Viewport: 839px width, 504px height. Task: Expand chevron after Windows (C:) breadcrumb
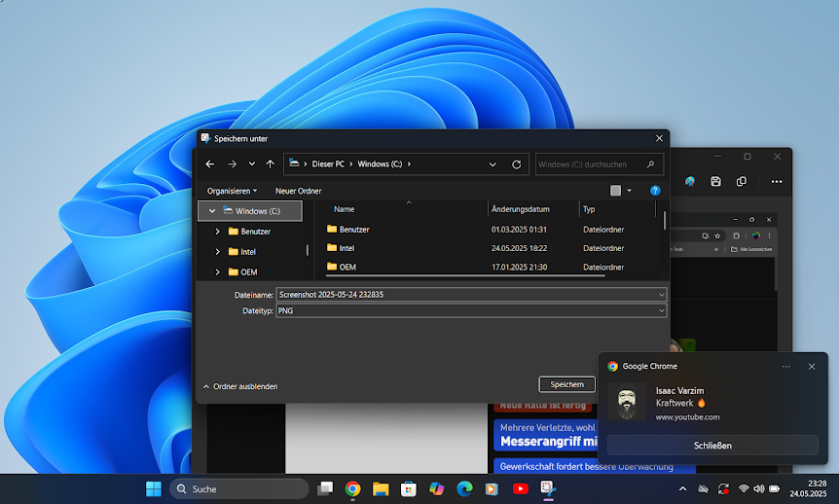[409, 164]
